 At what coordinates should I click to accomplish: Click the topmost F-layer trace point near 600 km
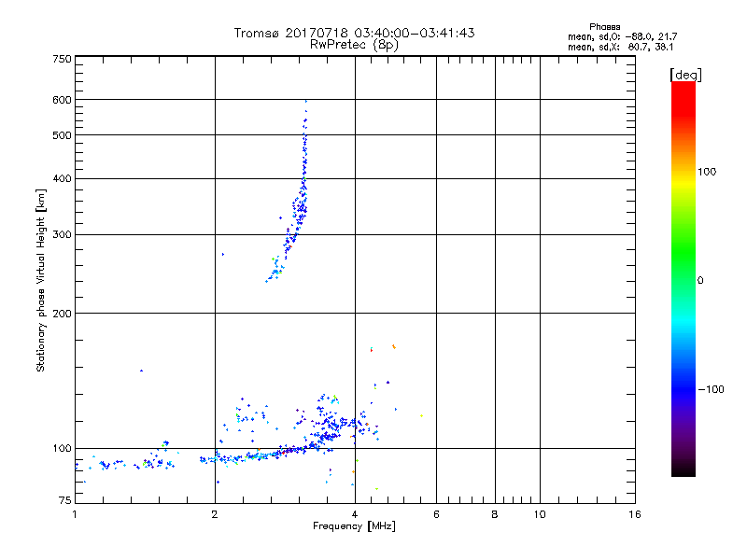[306, 101]
